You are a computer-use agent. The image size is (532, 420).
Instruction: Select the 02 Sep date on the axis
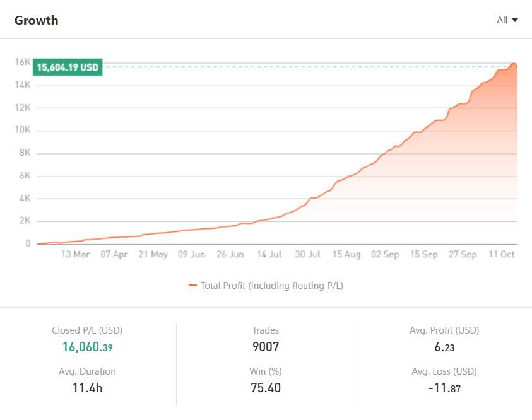[x=385, y=255]
